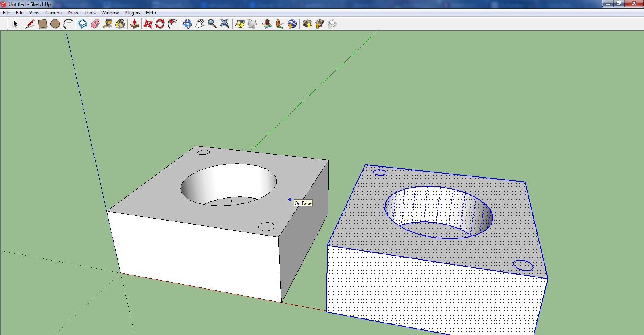The image size is (644, 335).
Task: Select the Zoom magnifier tool
Action: coord(212,24)
